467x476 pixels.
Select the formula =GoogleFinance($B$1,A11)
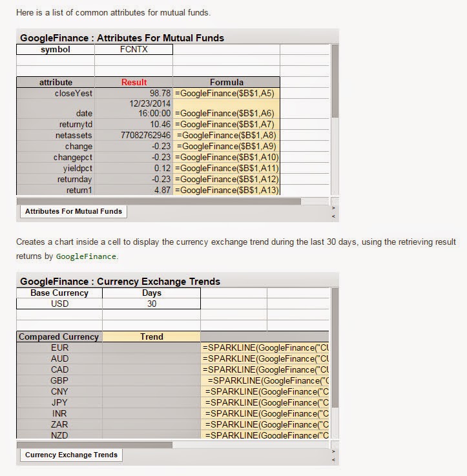coord(227,168)
